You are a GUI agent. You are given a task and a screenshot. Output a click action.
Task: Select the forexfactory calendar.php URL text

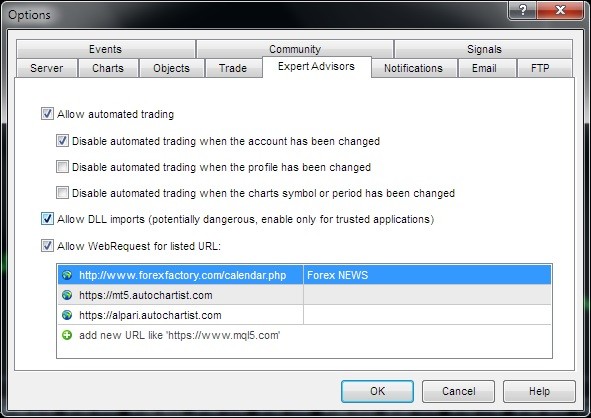tap(182, 275)
